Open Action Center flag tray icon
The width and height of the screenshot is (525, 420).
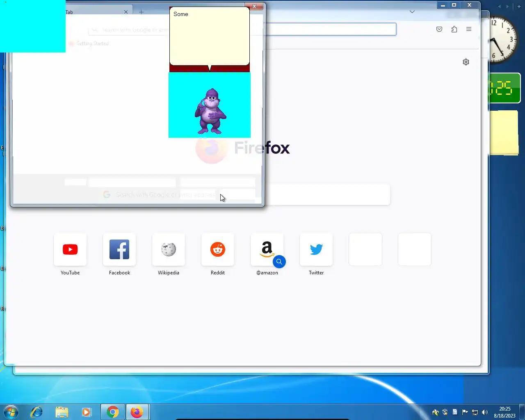click(x=465, y=412)
